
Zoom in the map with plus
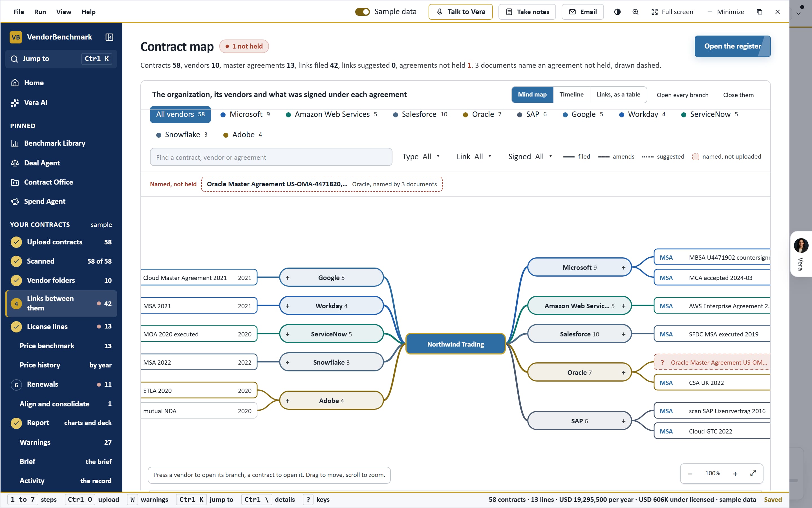click(735, 474)
